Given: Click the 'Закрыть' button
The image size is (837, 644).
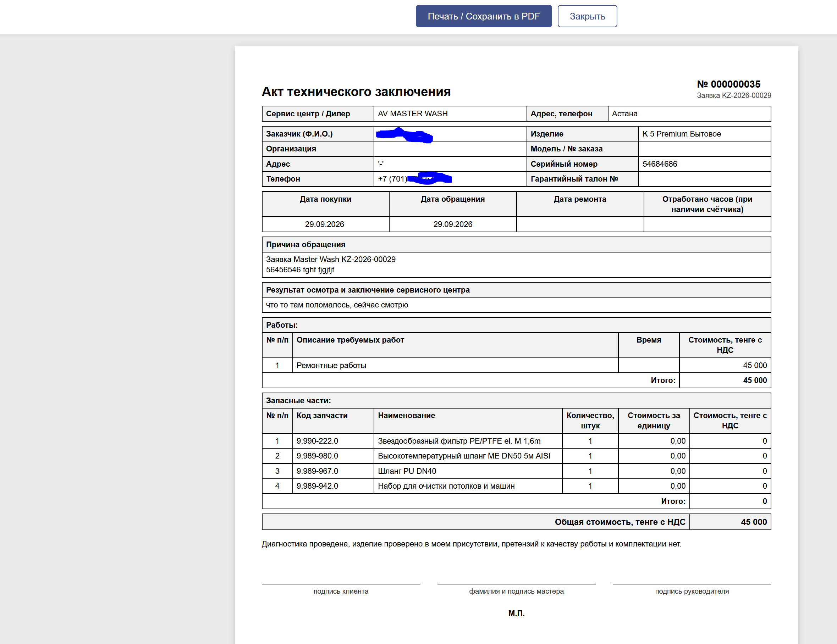Looking at the screenshot, I should click(587, 16).
